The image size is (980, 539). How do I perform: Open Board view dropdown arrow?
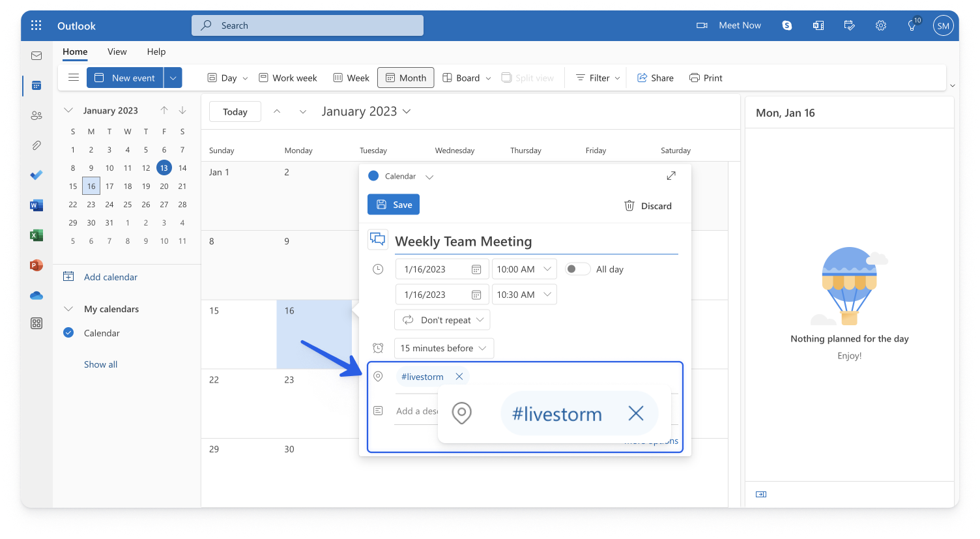tap(488, 78)
